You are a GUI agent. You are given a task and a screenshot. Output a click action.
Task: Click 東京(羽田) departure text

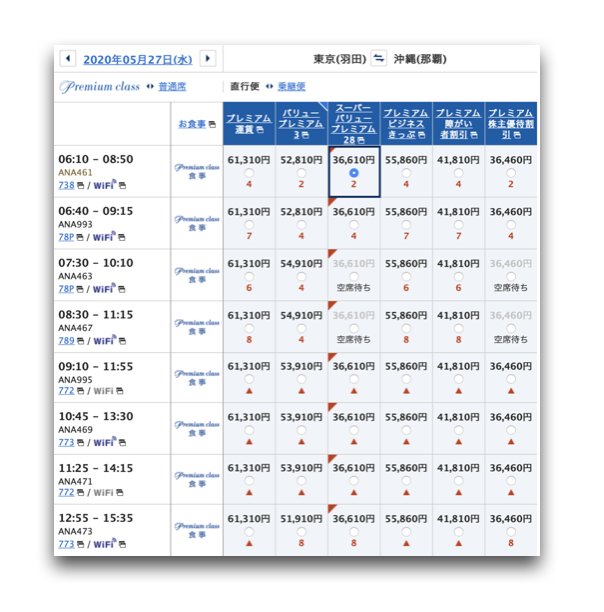pos(339,59)
